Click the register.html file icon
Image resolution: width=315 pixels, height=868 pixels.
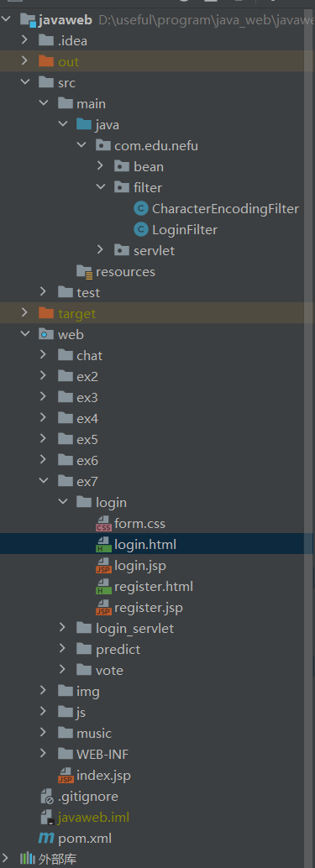pyautogui.click(x=103, y=587)
